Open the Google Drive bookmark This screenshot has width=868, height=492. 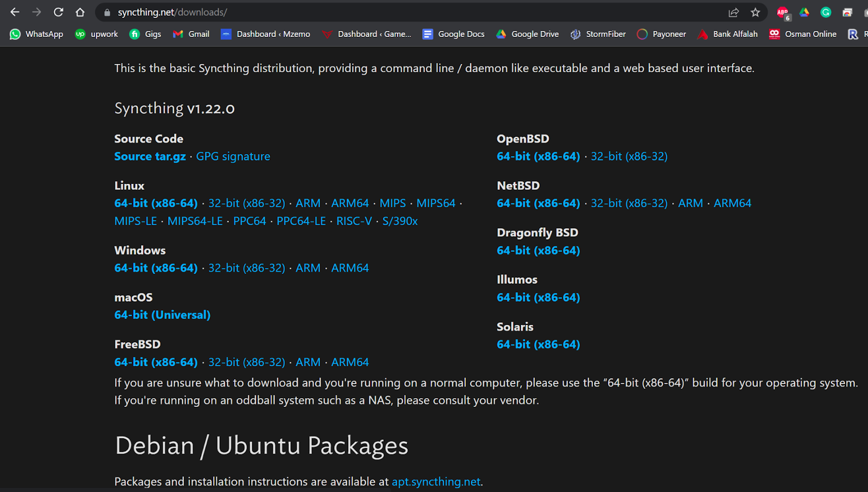527,34
